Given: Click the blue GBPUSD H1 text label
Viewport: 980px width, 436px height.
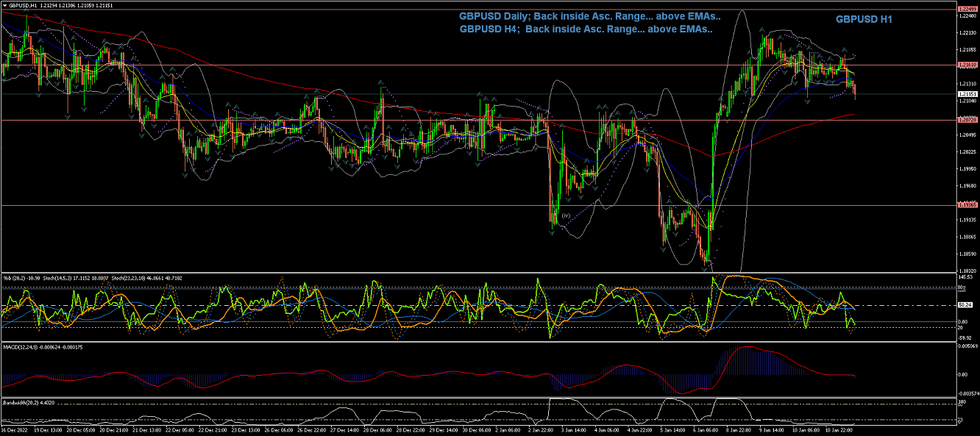Looking at the screenshot, I should (x=864, y=20).
